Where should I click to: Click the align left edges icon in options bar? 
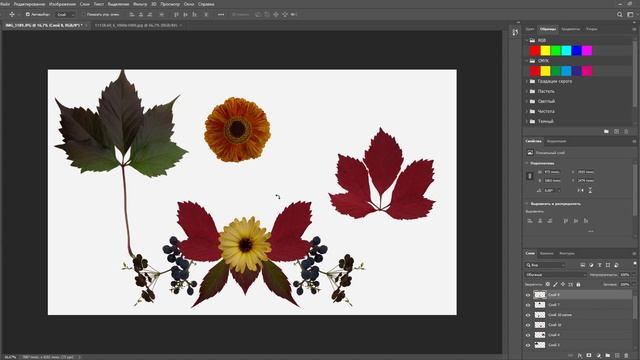click(132, 14)
